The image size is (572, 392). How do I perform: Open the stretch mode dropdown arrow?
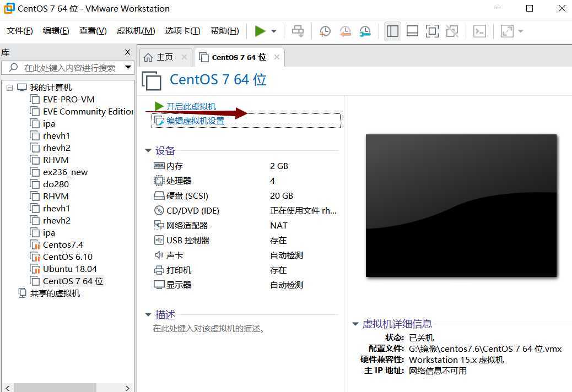coord(521,31)
